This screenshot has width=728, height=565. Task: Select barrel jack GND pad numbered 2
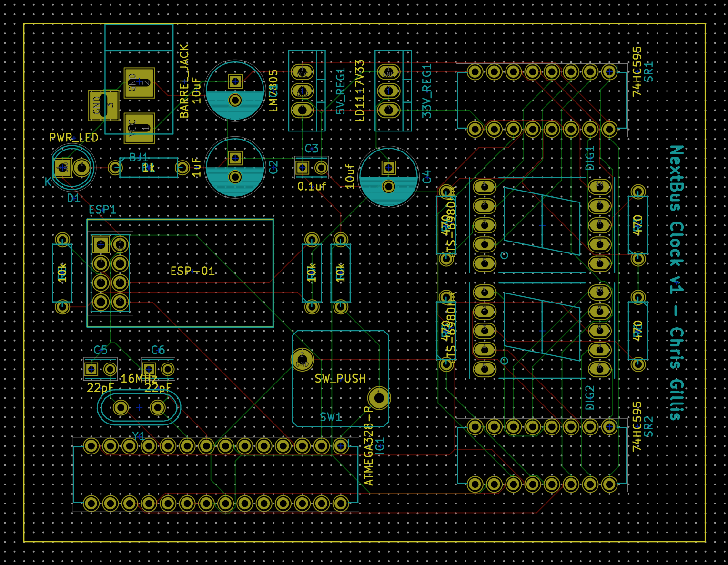tap(139, 82)
